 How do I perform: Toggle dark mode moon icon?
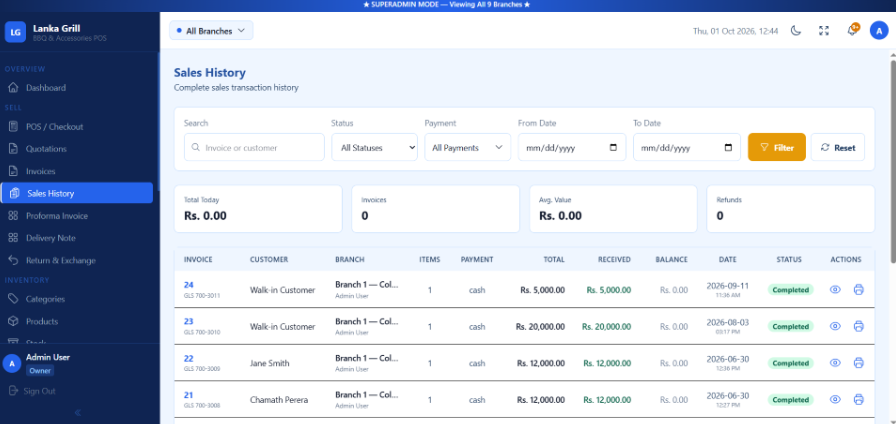click(x=796, y=31)
